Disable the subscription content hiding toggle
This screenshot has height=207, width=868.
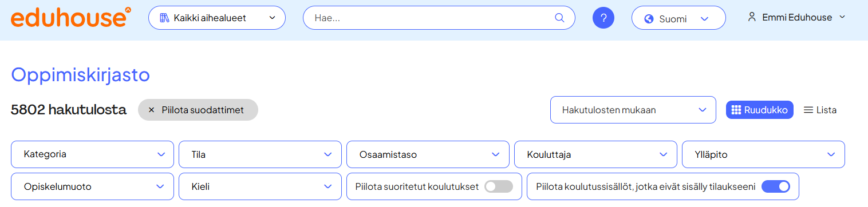pos(776,186)
